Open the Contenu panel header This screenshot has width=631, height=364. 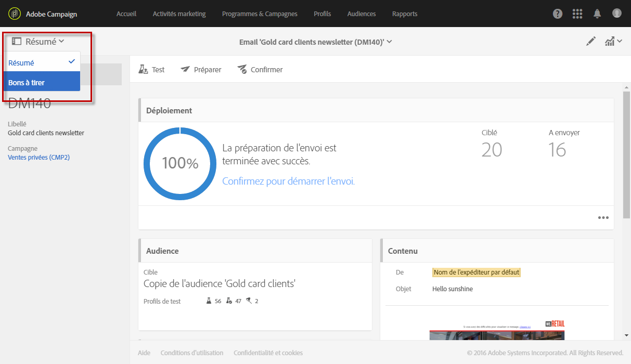[497, 251]
